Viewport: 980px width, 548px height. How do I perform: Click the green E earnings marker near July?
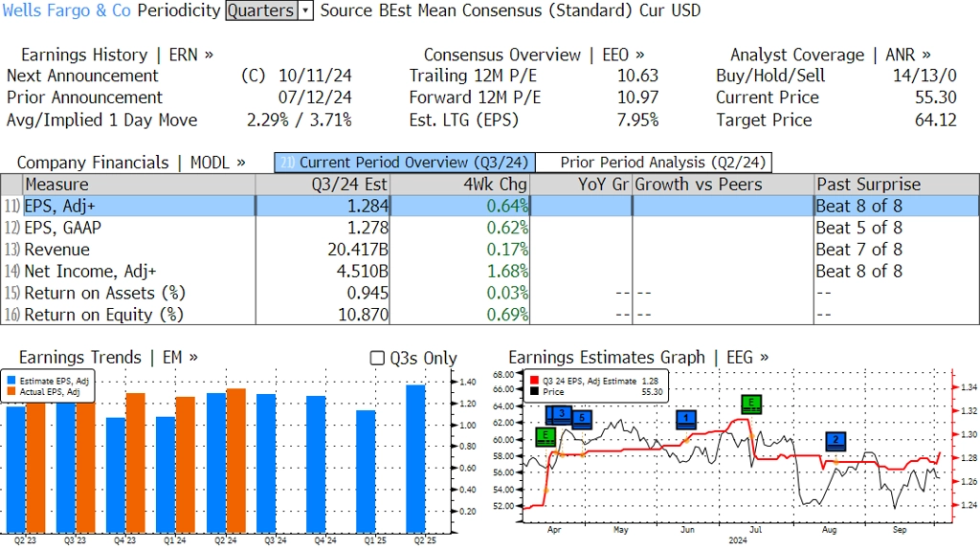(x=751, y=405)
